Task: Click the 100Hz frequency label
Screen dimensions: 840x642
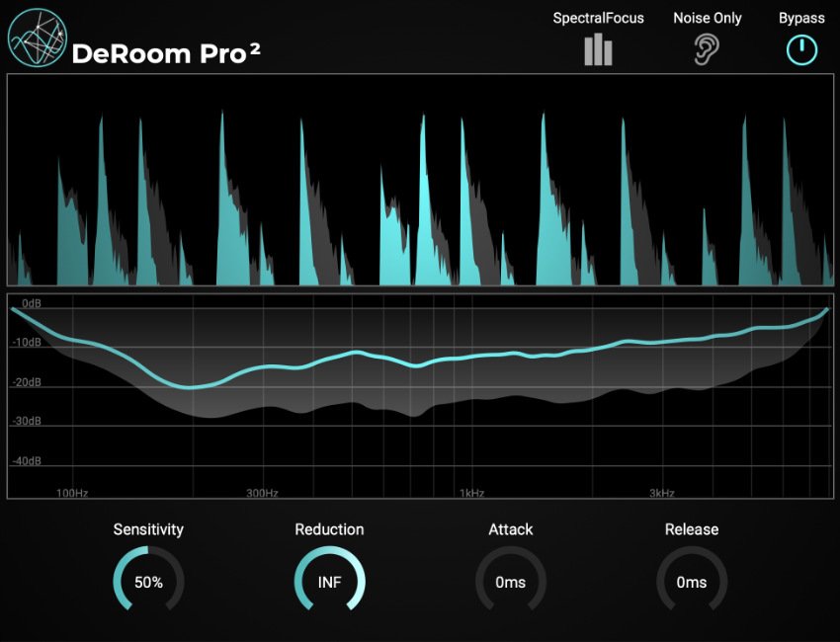Action: [x=72, y=493]
